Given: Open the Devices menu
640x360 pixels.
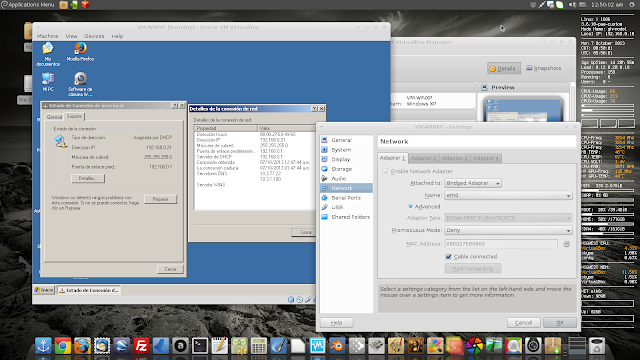Looking at the screenshot, I should [94, 36].
